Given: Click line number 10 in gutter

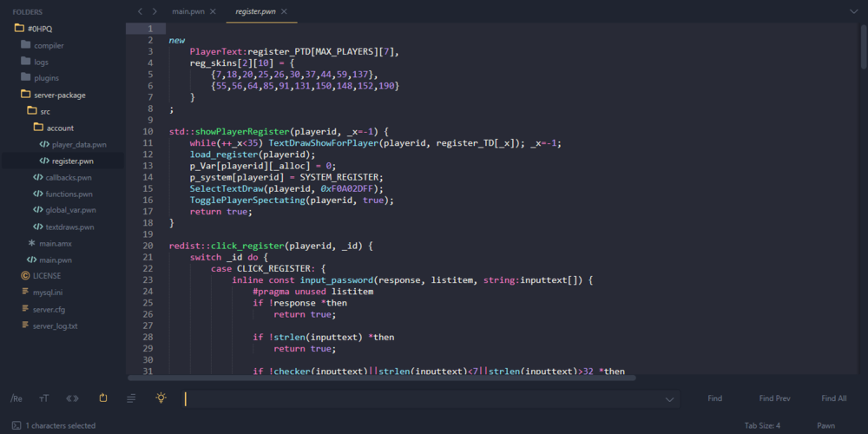Looking at the screenshot, I should coord(148,132).
